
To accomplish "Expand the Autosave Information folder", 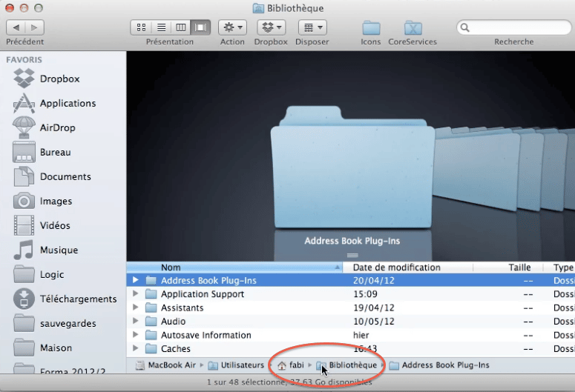I will (135, 334).
